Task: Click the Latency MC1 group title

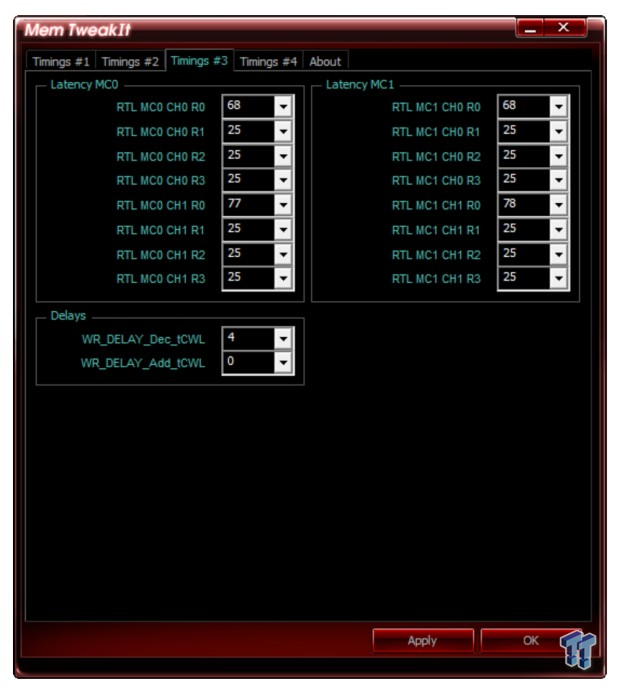Action: pyautogui.click(x=360, y=85)
